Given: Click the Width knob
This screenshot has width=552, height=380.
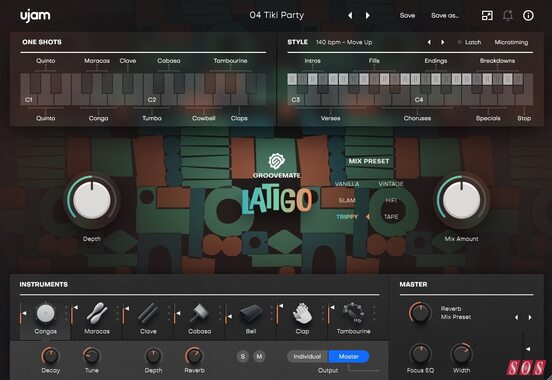Looking at the screenshot, I should 462,354.
